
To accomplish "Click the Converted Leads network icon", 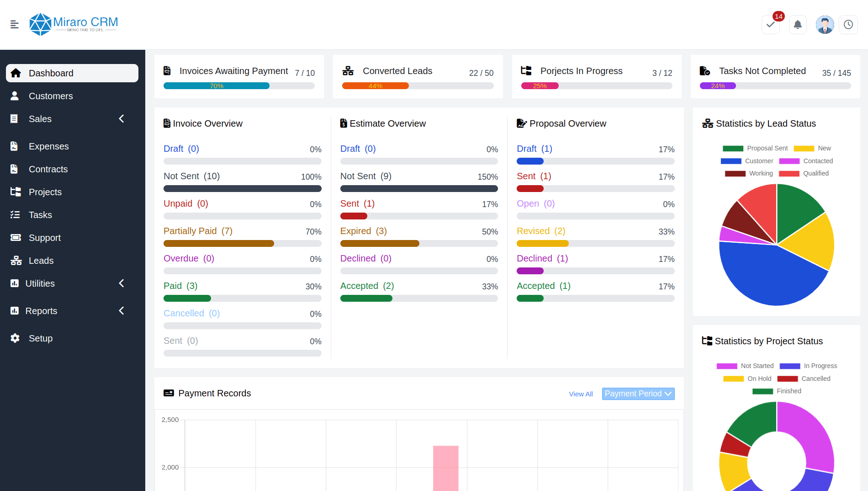I will pyautogui.click(x=348, y=71).
